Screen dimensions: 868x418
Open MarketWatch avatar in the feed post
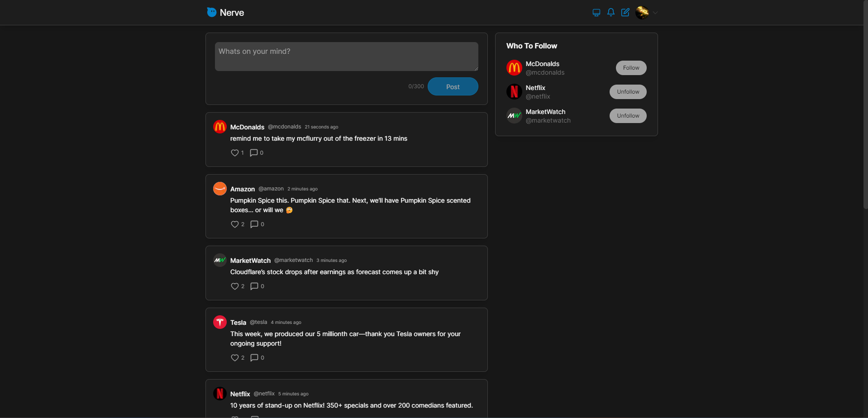point(220,260)
